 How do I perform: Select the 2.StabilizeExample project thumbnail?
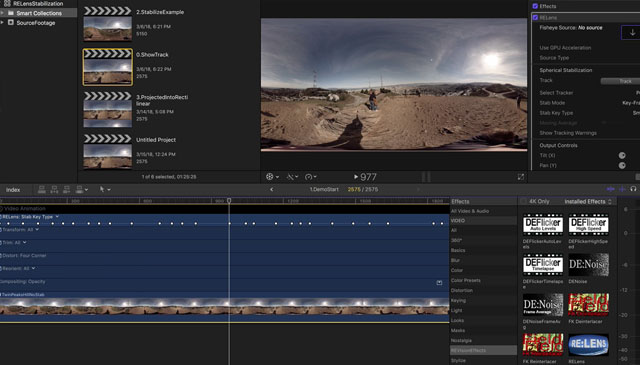108,24
